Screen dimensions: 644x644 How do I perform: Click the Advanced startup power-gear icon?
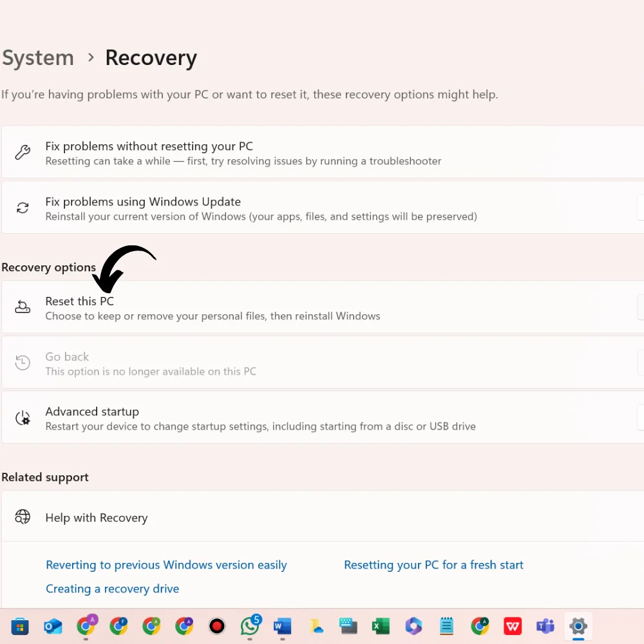(23, 418)
